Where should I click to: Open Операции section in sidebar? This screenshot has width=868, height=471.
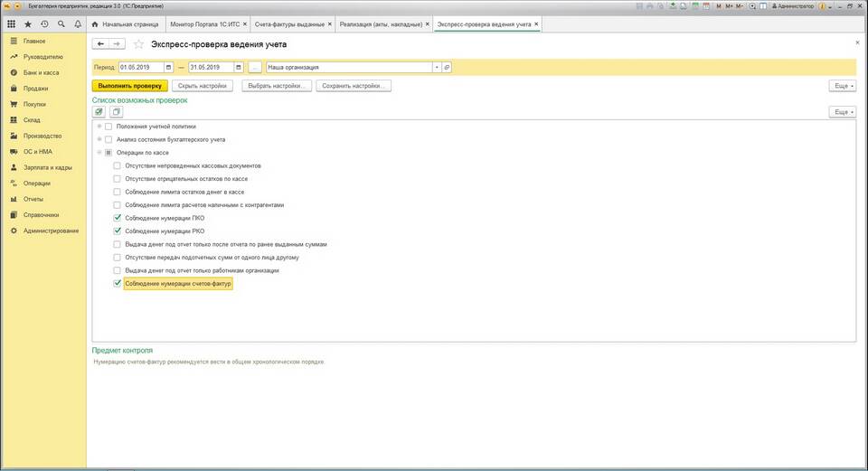coord(36,184)
